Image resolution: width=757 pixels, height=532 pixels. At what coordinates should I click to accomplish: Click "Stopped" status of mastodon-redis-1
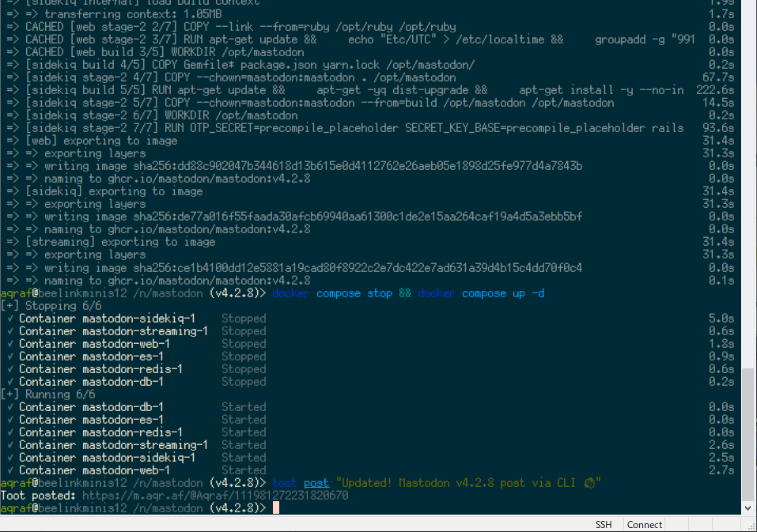tap(244, 369)
